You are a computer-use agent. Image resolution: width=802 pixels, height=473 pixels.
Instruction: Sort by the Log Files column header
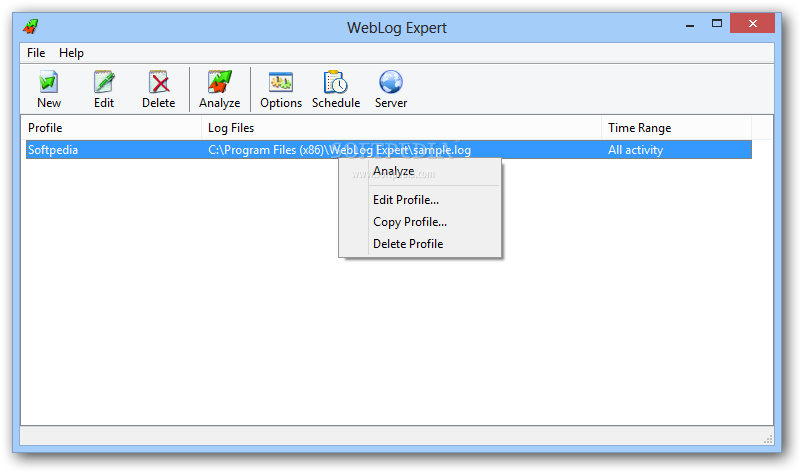(402, 128)
